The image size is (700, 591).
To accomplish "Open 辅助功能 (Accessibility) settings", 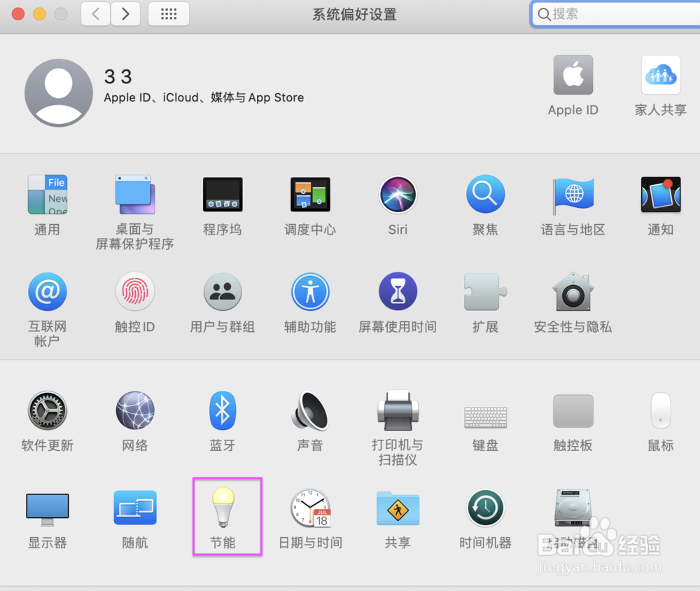I will (x=310, y=291).
